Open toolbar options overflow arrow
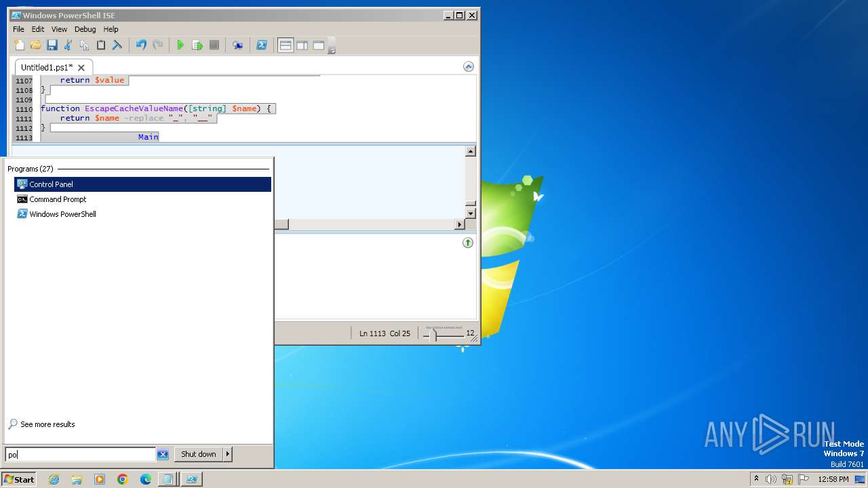This screenshot has height=488, width=868. [x=332, y=47]
